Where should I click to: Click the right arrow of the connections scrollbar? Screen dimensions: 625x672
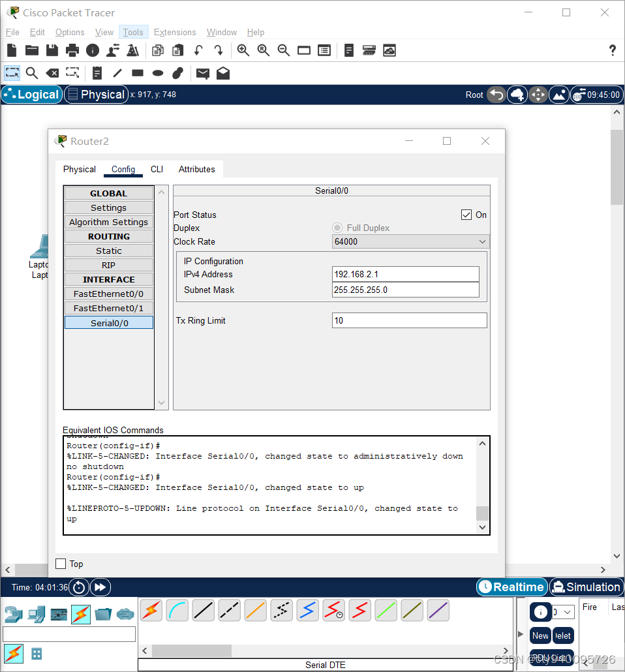(x=506, y=650)
